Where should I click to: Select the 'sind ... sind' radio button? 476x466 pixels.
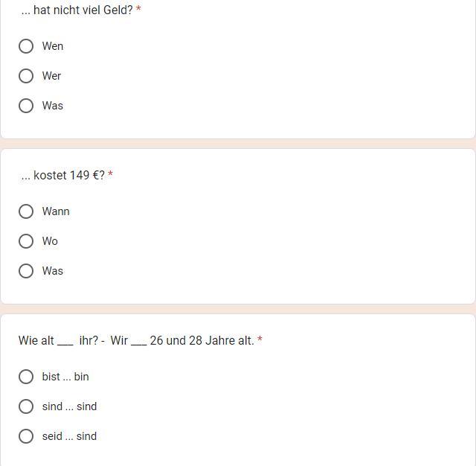(26, 406)
